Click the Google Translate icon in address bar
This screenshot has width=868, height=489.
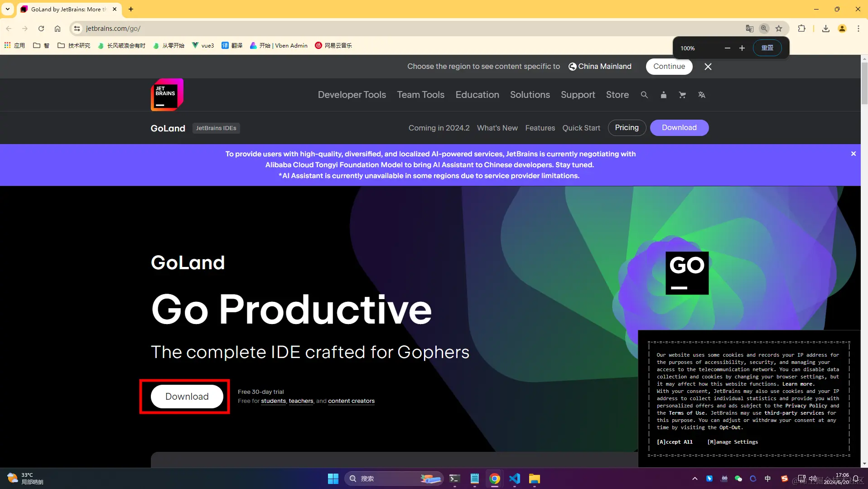pyautogui.click(x=750, y=29)
